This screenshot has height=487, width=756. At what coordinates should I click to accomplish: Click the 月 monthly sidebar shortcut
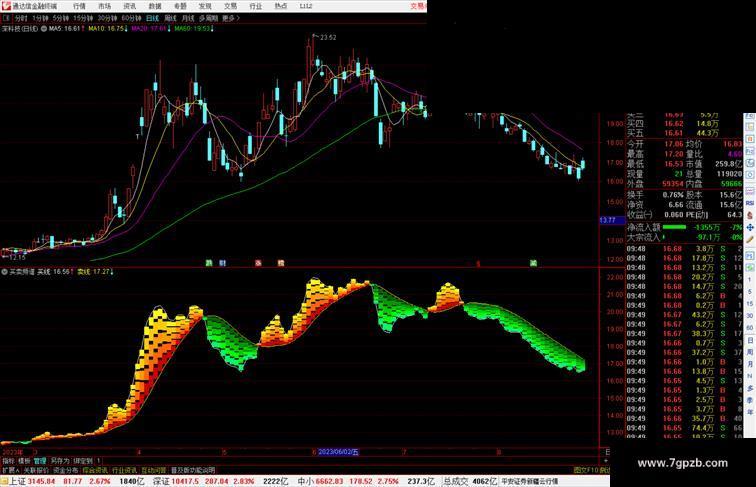(x=750, y=364)
